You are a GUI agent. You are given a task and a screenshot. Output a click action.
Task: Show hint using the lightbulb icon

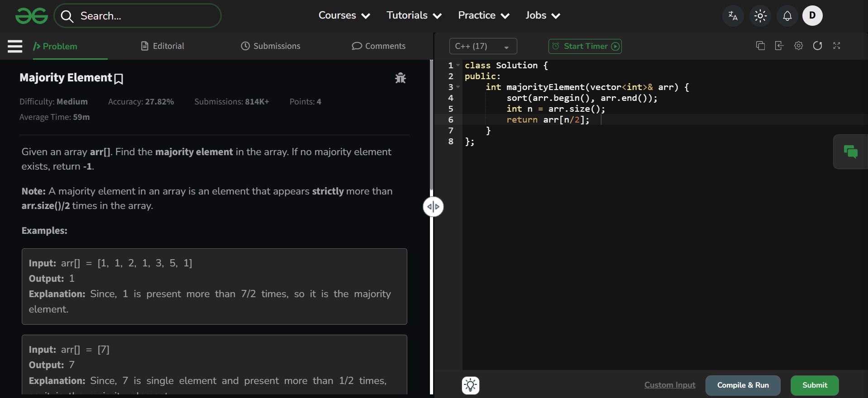pos(471,385)
